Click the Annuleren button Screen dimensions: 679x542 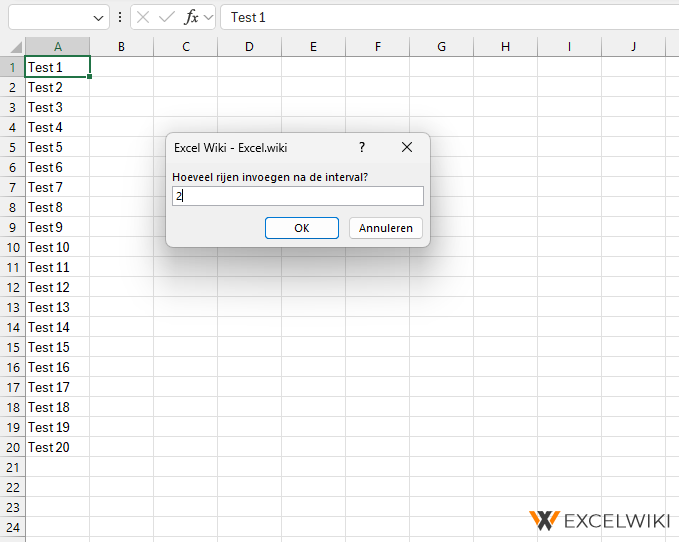(386, 228)
